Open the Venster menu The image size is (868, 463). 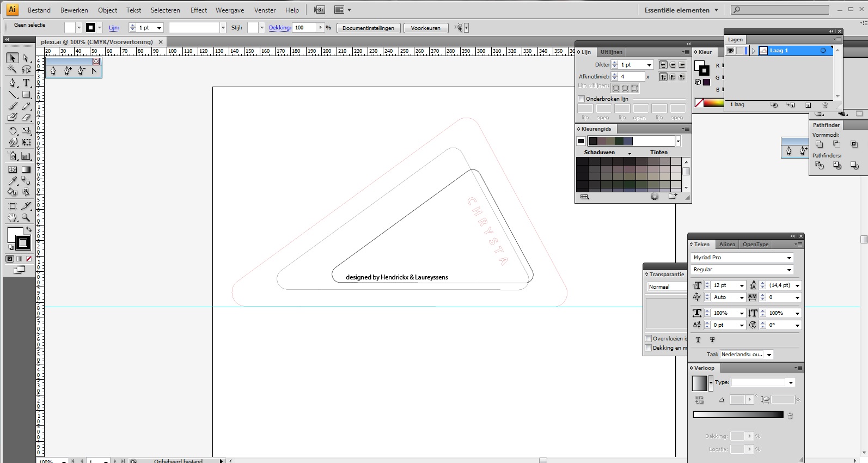[x=265, y=10]
